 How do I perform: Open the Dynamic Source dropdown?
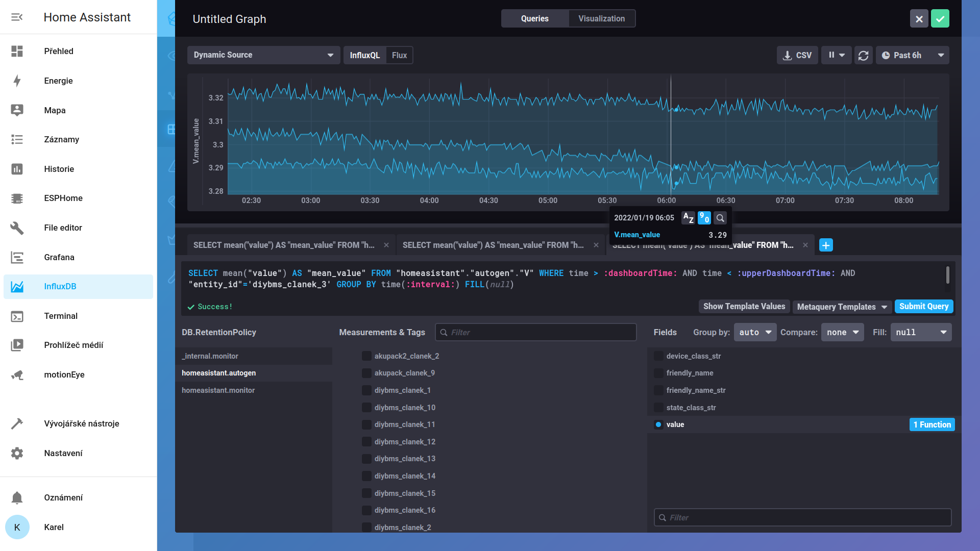pos(263,55)
